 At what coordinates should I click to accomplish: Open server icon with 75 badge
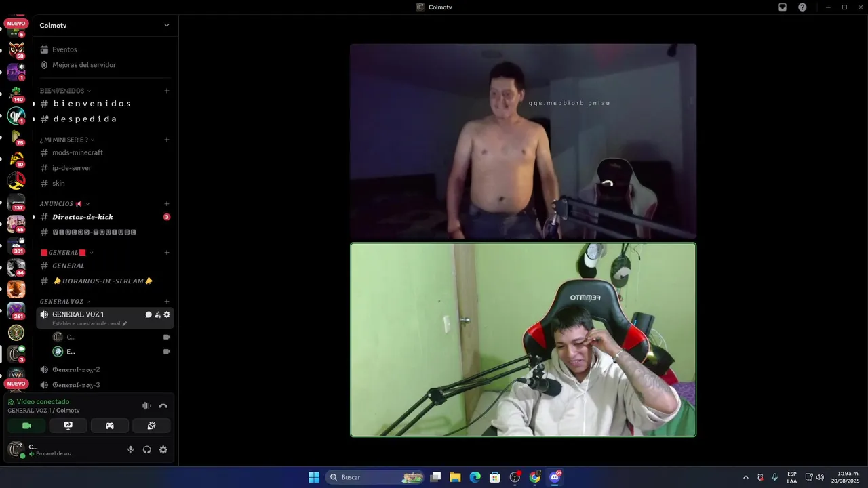[16, 137]
